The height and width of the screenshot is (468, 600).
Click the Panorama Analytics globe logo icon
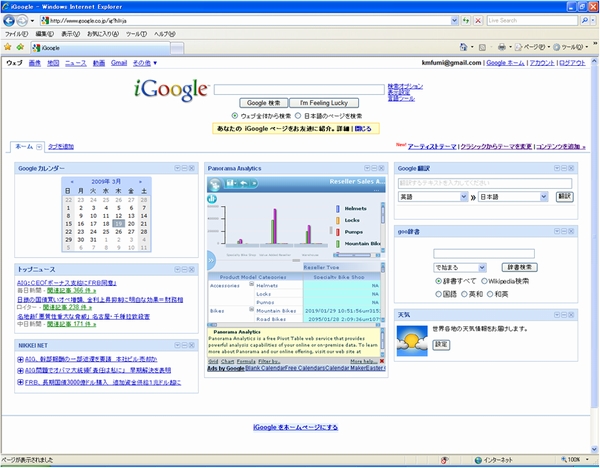[215, 184]
